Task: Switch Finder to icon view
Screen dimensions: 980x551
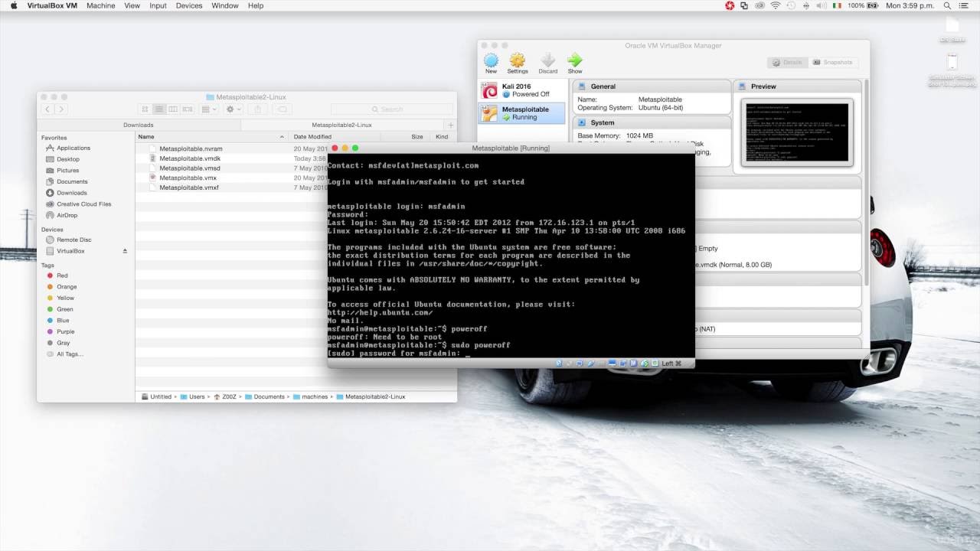Action: pyautogui.click(x=145, y=109)
